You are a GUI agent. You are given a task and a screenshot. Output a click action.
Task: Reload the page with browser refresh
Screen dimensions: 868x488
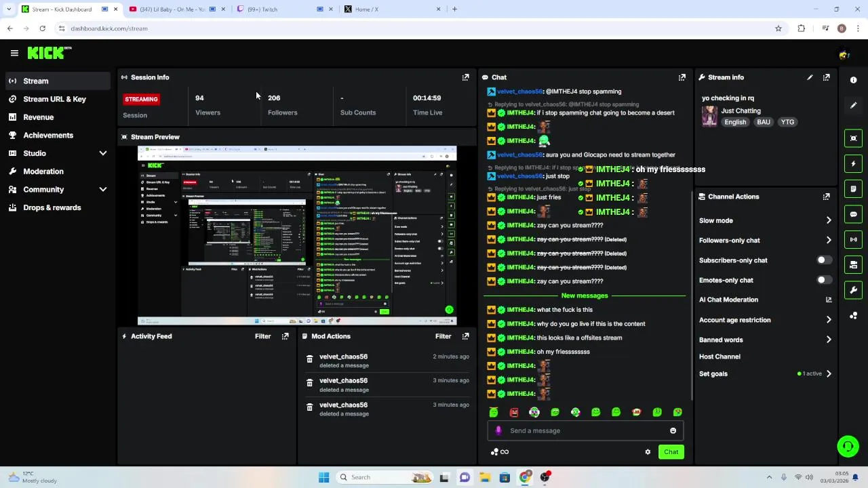coord(42,28)
